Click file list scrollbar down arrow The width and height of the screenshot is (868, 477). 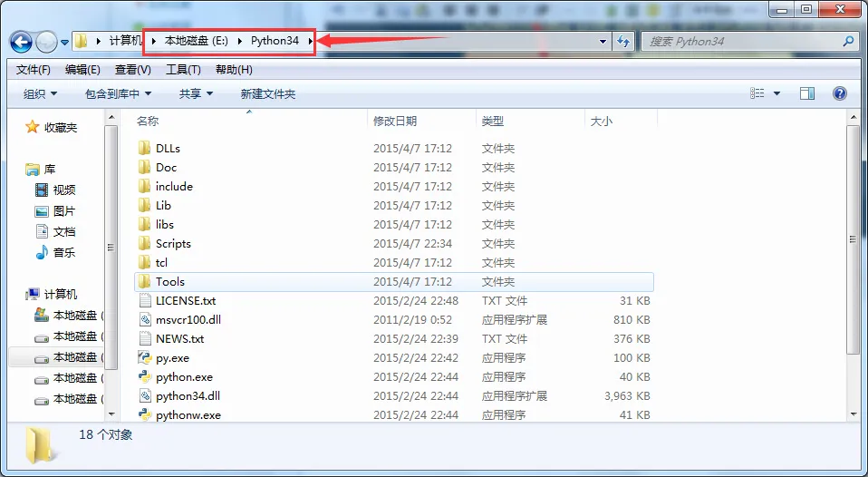click(x=853, y=414)
